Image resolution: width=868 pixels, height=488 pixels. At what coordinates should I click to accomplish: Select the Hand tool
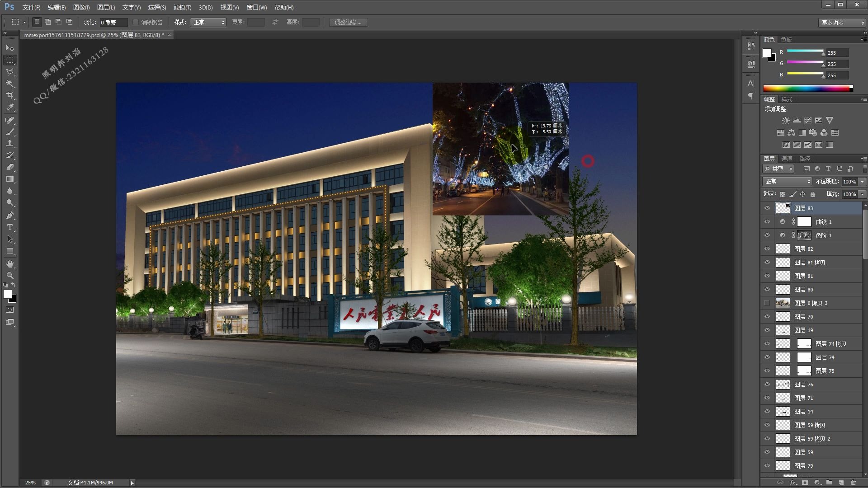10,263
